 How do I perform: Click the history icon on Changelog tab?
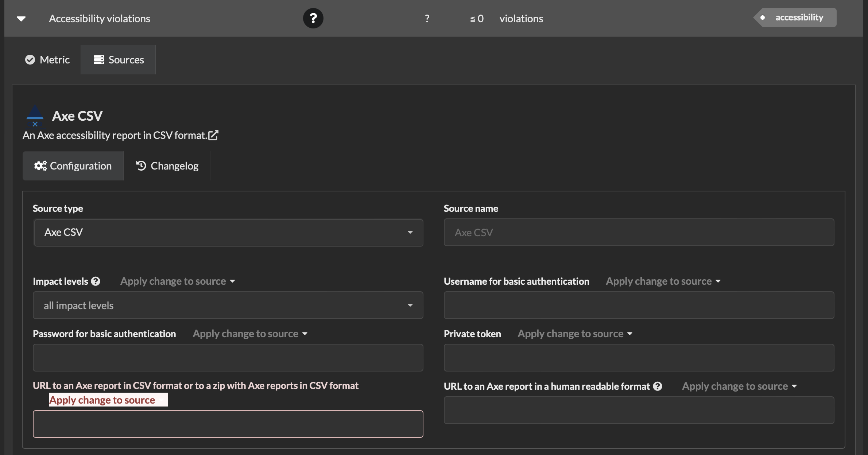click(x=141, y=166)
